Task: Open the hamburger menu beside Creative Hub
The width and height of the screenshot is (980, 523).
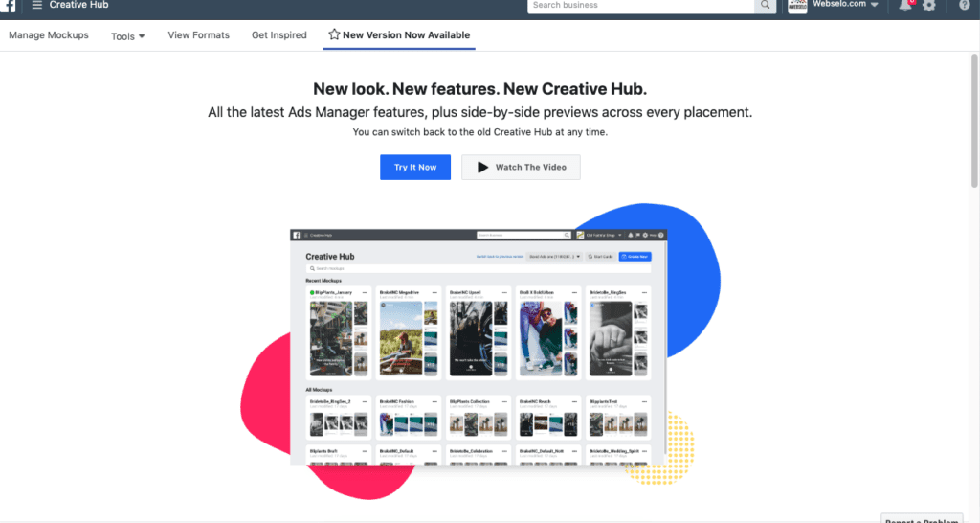Action: coord(37,5)
